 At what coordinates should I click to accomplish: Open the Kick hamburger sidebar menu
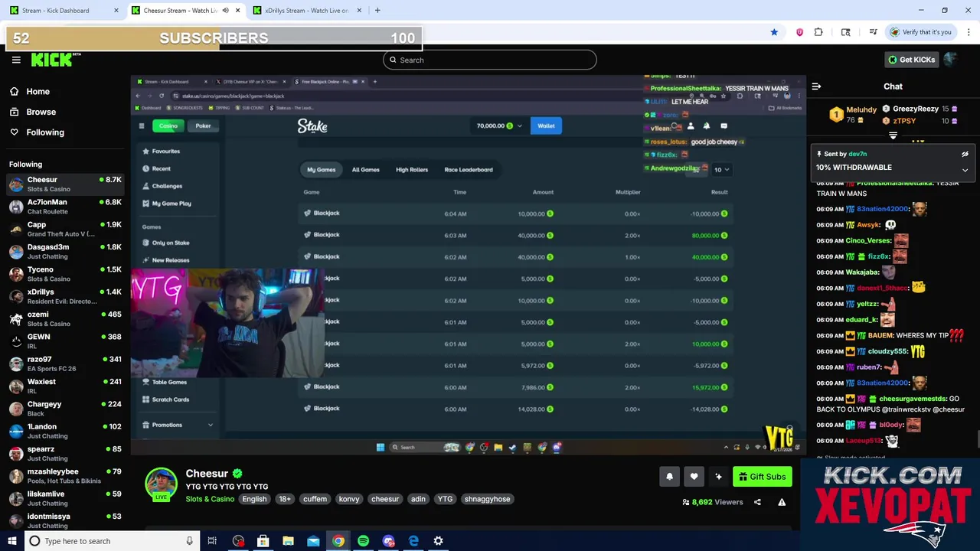(16, 60)
